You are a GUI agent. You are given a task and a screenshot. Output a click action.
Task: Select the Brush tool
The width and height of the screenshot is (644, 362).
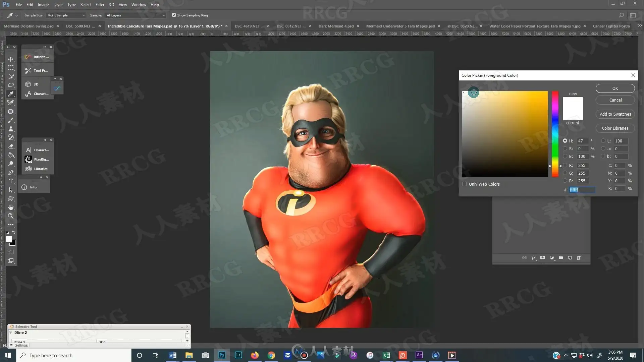point(11,120)
